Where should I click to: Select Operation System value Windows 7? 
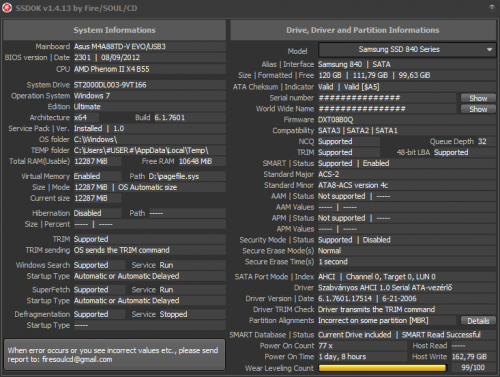tap(92, 96)
